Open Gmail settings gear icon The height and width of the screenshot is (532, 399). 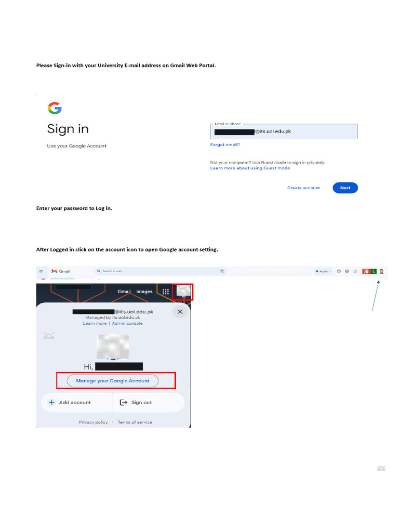(347, 271)
